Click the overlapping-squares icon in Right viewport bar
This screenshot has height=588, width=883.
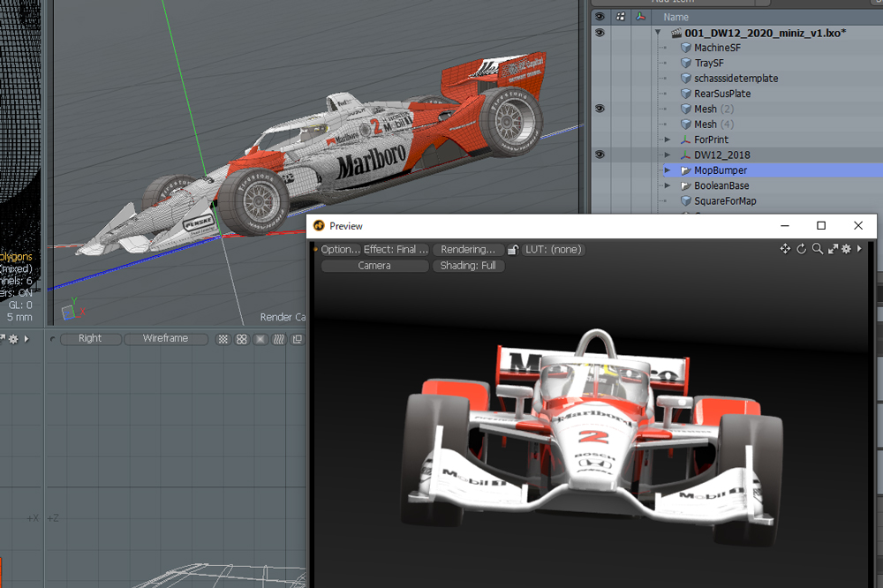pos(297,339)
